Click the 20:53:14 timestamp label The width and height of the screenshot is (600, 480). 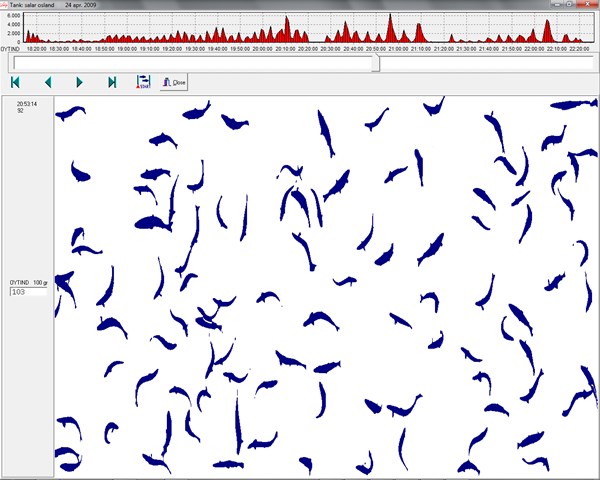(27, 104)
